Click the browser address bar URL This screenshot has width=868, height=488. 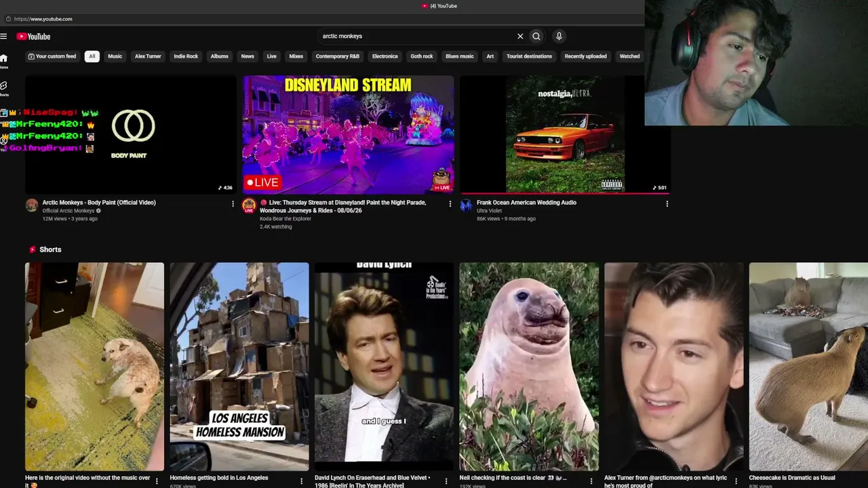tap(43, 19)
